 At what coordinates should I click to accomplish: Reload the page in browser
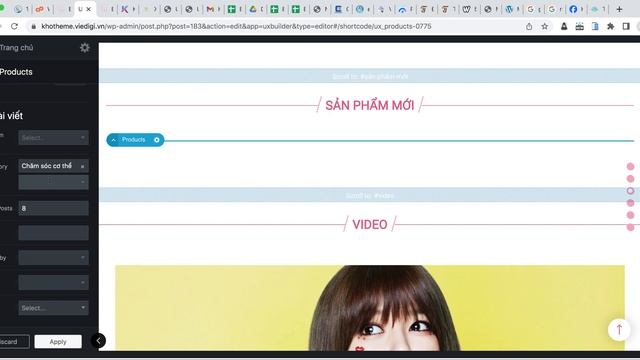pos(14,27)
